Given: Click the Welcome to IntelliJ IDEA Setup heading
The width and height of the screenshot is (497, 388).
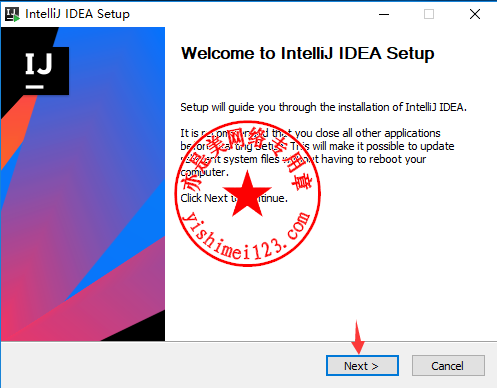Looking at the screenshot, I should [x=307, y=53].
